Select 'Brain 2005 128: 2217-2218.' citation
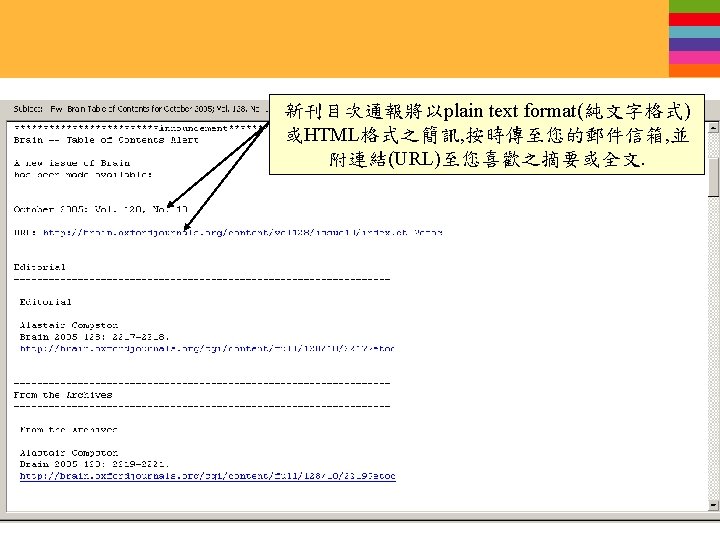This screenshot has width=720, height=540. click(x=95, y=337)
